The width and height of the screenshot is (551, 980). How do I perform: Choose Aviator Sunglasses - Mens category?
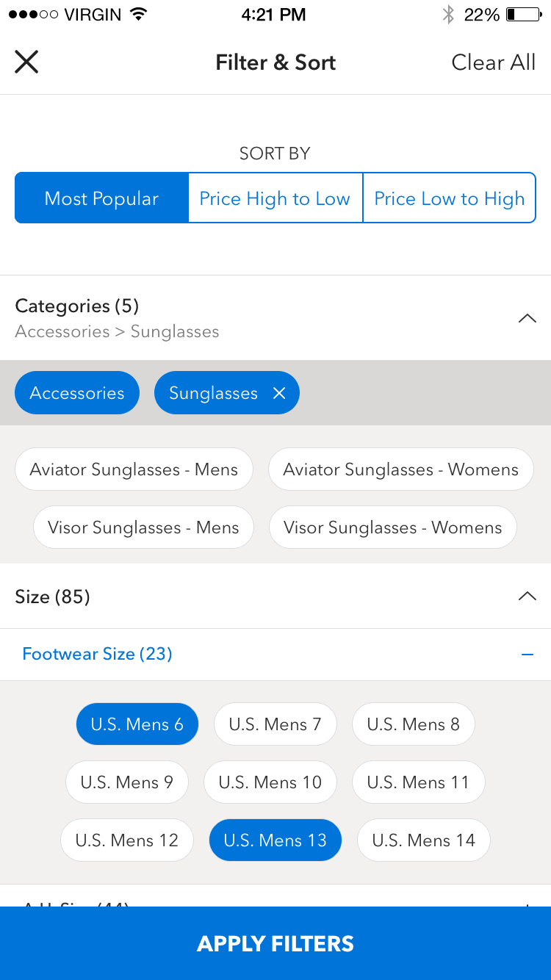click(x=134, y=469)
